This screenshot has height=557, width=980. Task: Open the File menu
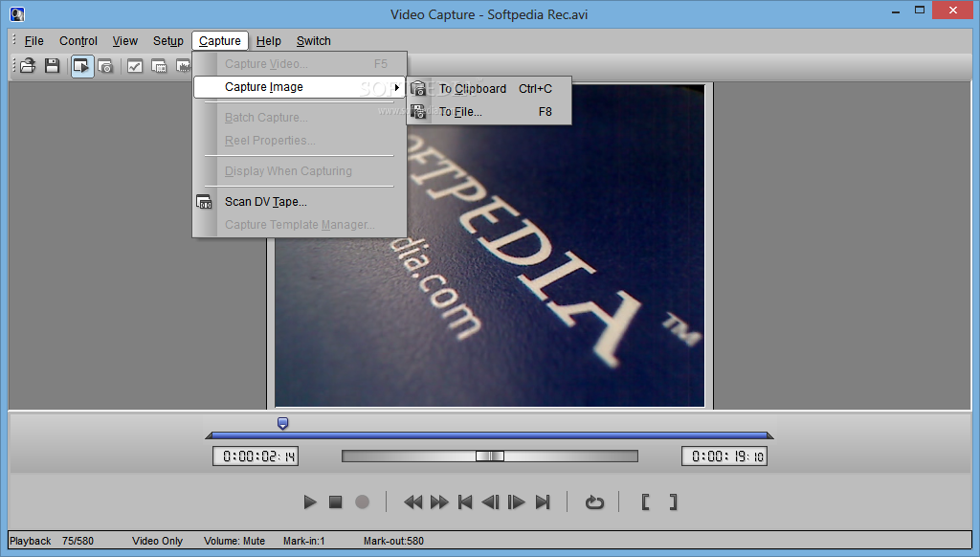coord(33,40)
